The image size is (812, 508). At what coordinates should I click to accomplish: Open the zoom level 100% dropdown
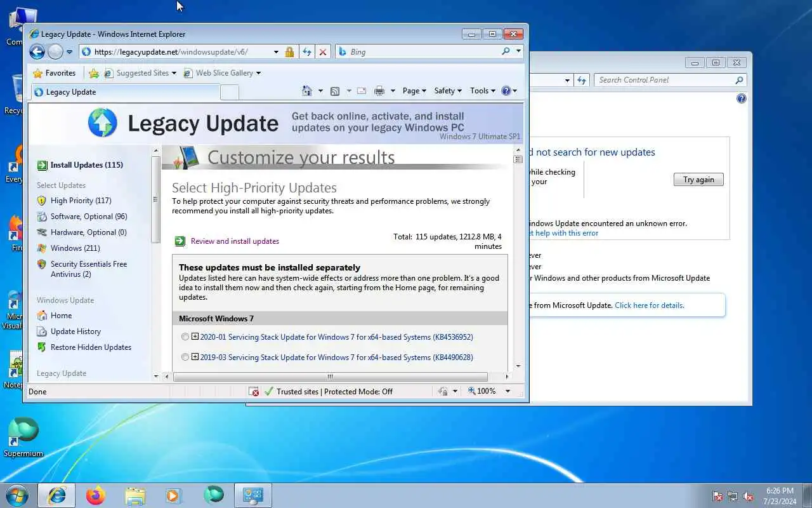tap(507, 391)
